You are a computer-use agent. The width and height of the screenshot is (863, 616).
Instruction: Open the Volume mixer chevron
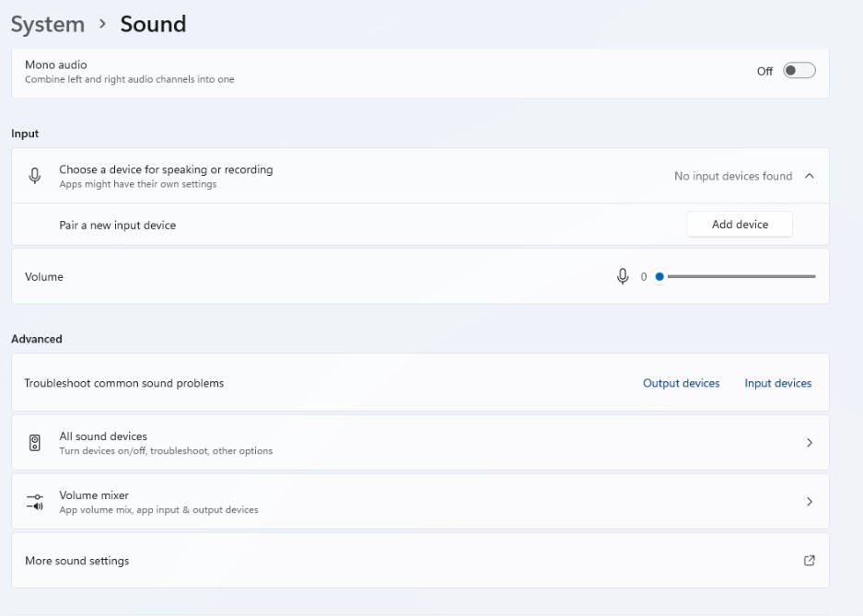[x=810, y=501]
